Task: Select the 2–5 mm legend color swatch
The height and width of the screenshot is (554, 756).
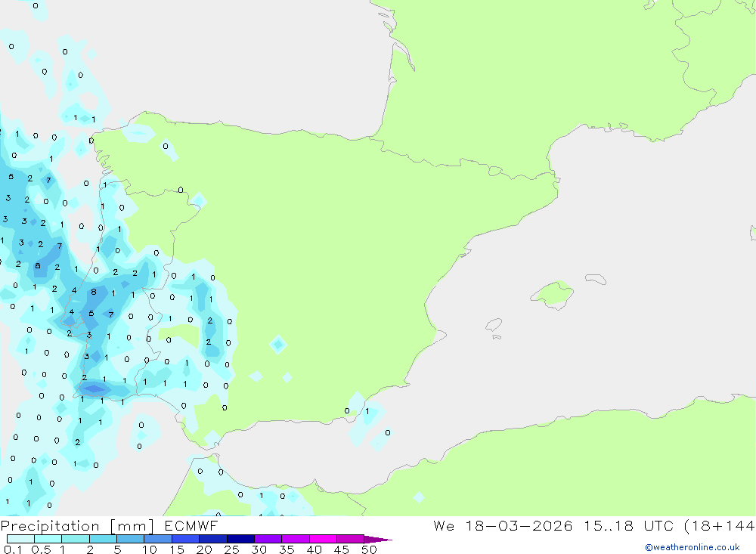Action: point(103,539)
